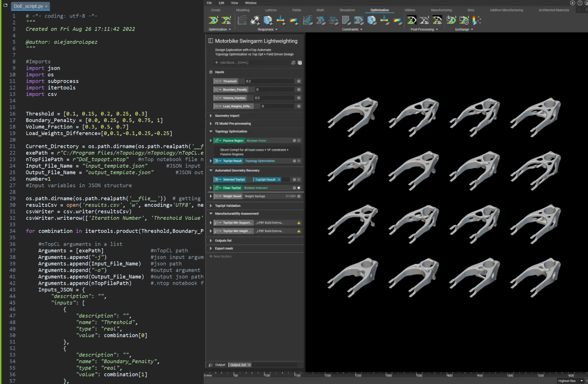Open the File menu

(x=209, y=3)
